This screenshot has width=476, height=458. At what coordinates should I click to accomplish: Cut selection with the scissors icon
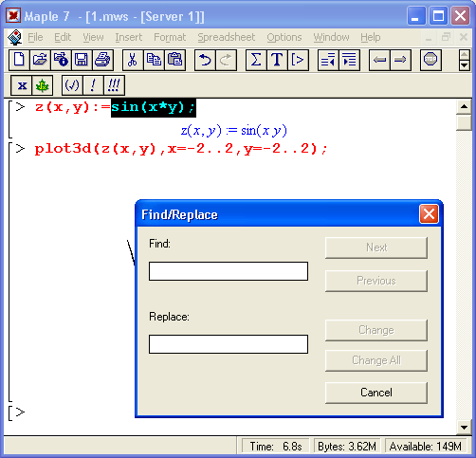[x=133, y=60]
